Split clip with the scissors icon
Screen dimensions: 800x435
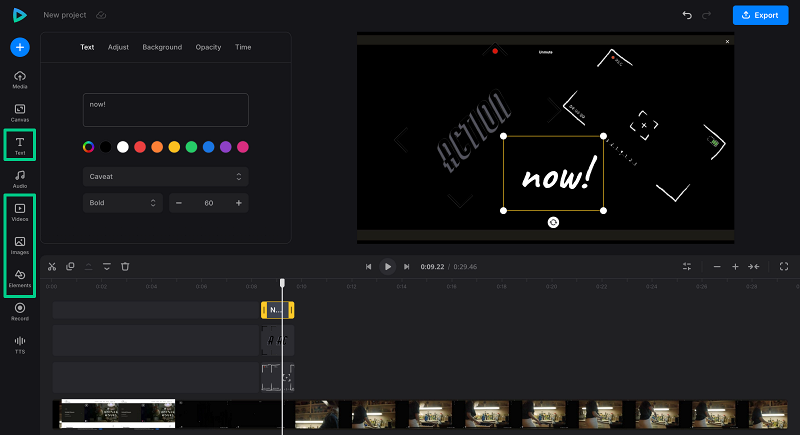52,266
